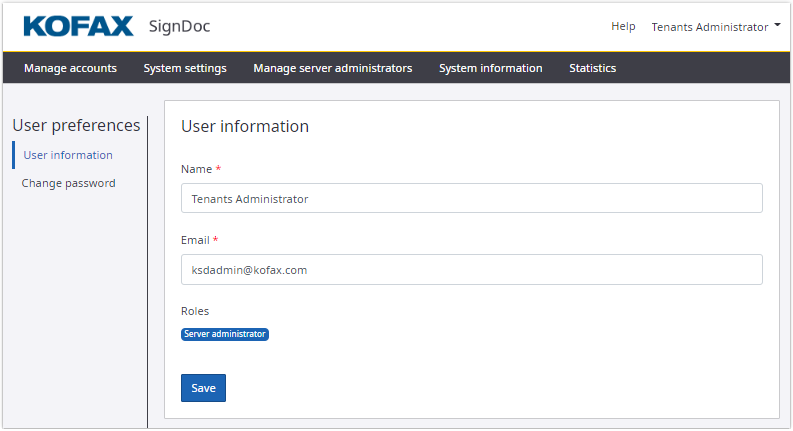This screenshot has height=431, width=793.
Task: Click the SignDoc product name in header
Action: pyautogui.click(x=179, y=26)
